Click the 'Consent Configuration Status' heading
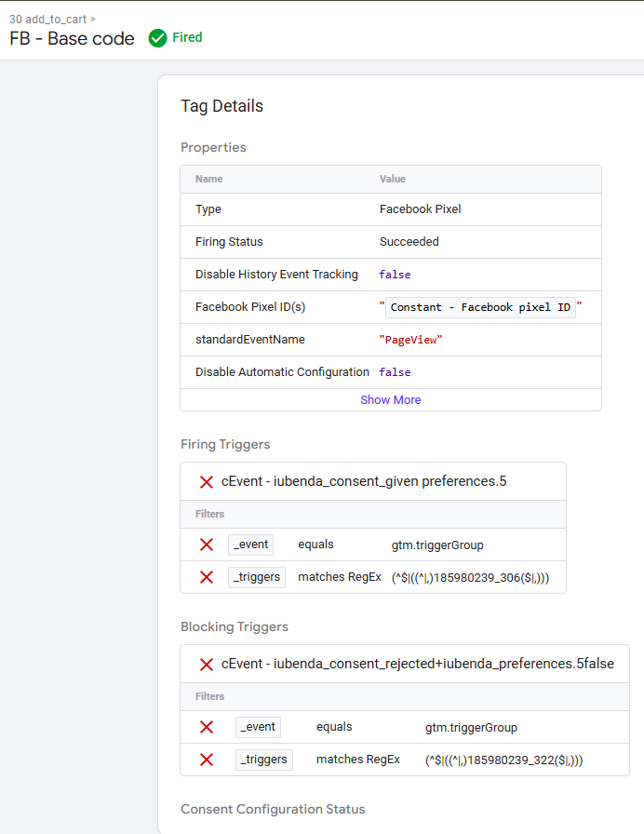Viewport: 644px width, 834px height. [x=273, y=809]
